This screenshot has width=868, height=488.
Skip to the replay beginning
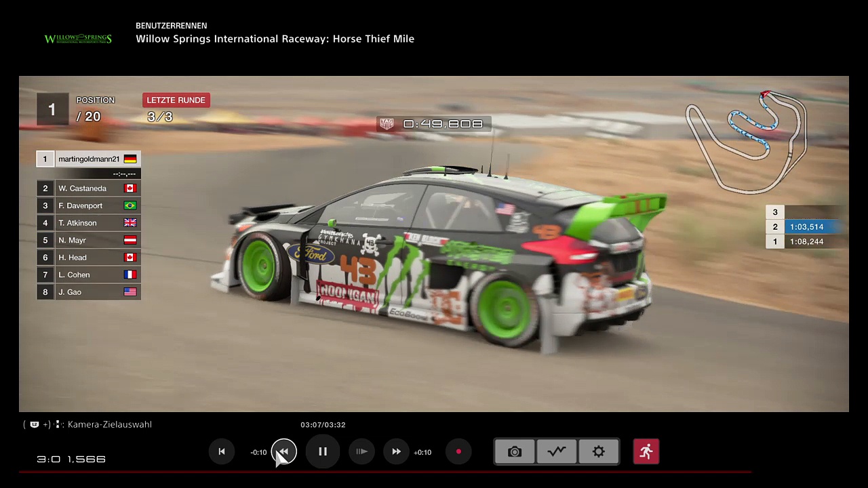221,452
